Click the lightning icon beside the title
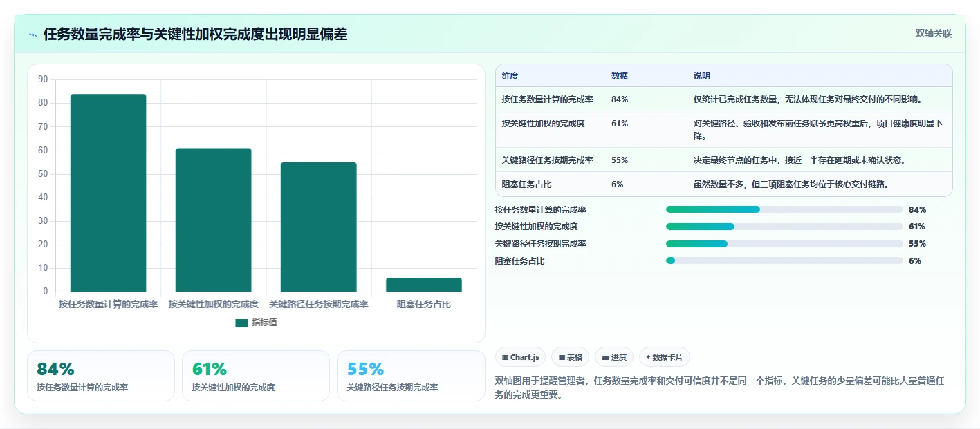The height and width of the screenshot is (429, 980). point(33,35)
